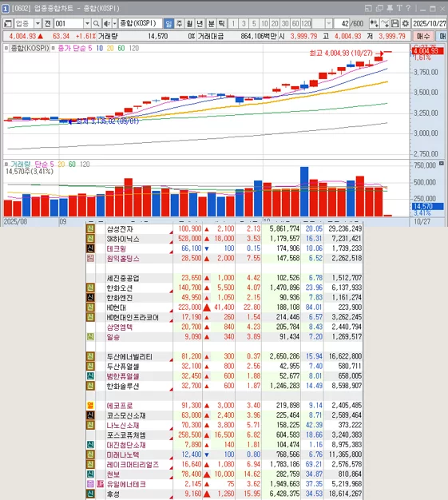Toggle the 종합(KOSPI) chart legend box
This screenshot has height=500, width=448.
[x=6, y=48]
